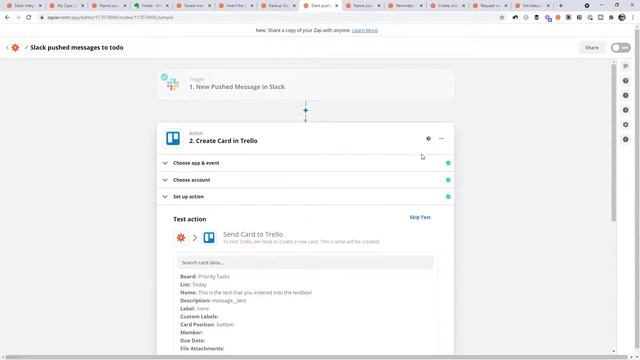
Task: Open the Learn More link in the banner
Action: tap(364, 30)
